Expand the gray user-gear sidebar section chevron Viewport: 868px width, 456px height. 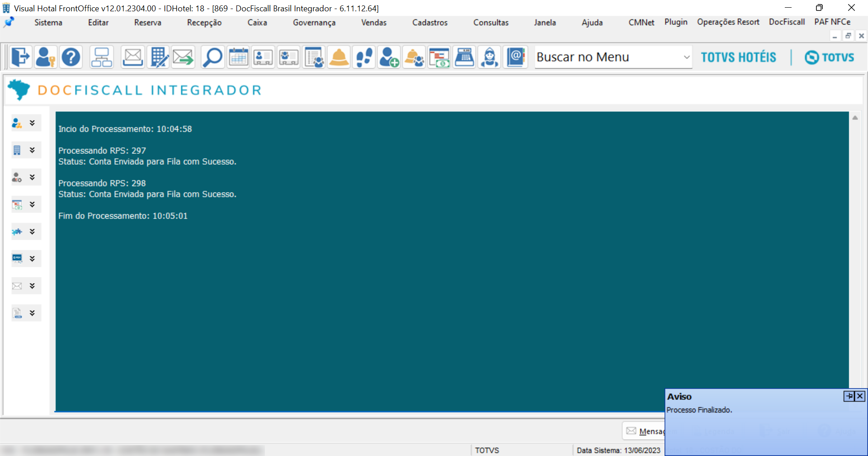pos(32,177)
